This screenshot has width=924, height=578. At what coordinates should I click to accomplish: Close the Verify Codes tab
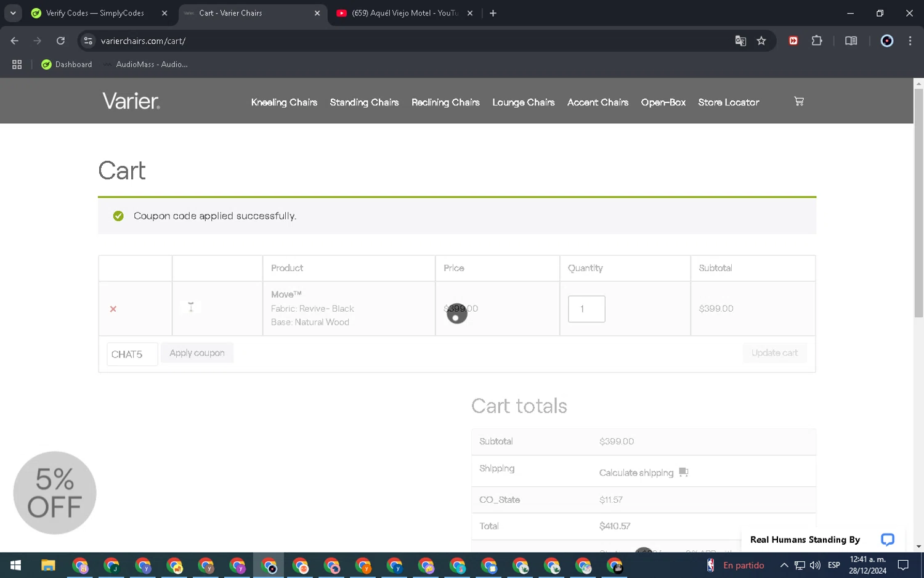(x=164, y=13)
